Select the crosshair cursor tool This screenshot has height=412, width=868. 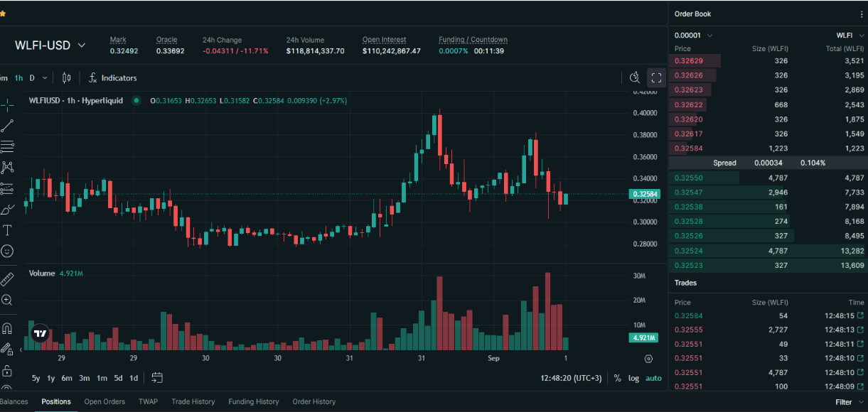click(x=7, y=105)
